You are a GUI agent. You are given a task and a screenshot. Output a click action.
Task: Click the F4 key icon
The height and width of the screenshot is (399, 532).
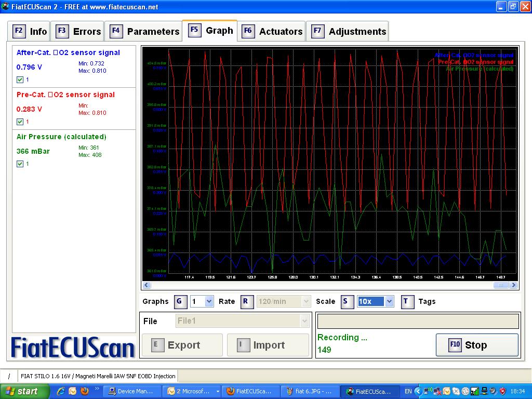coord(116,31)
